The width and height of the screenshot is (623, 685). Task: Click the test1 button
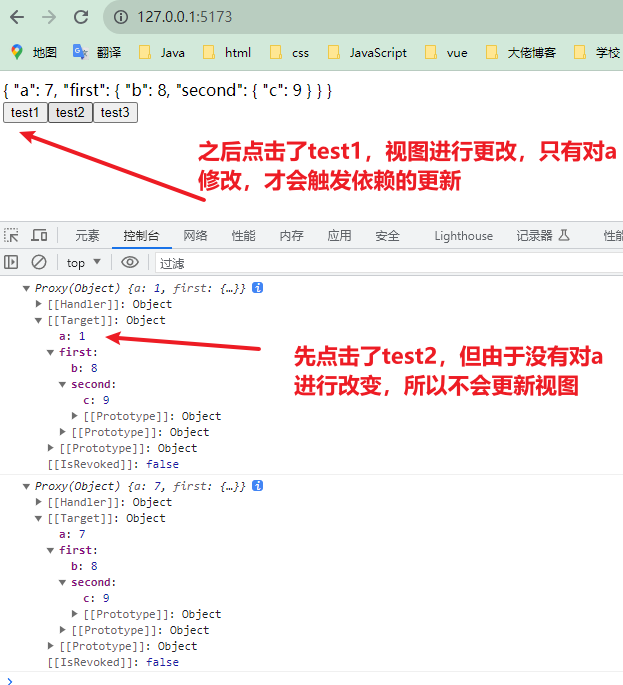coord(25,113)
